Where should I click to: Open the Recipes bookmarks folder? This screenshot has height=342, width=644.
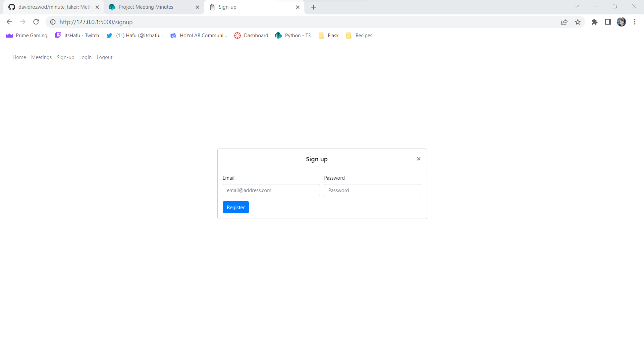tap(359, 36)
